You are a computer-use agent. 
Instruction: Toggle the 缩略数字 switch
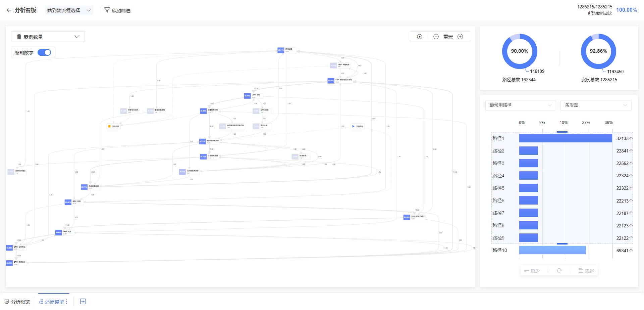(44, 52)
